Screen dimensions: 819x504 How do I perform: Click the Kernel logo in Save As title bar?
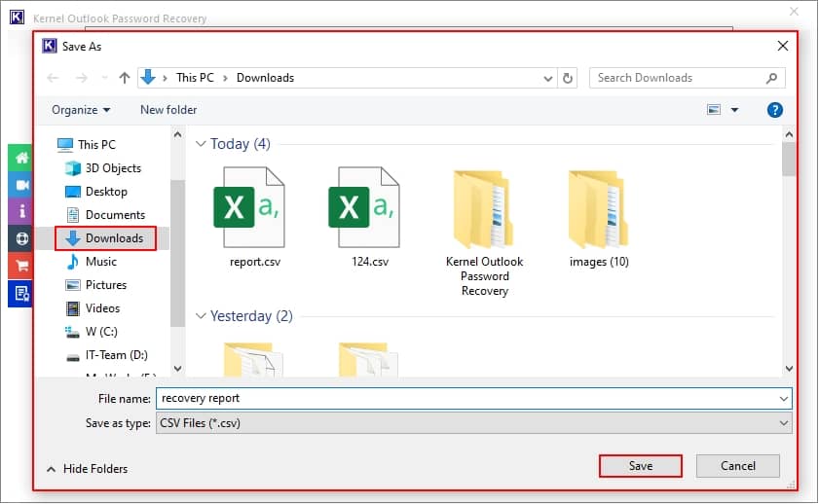point(49,46)
